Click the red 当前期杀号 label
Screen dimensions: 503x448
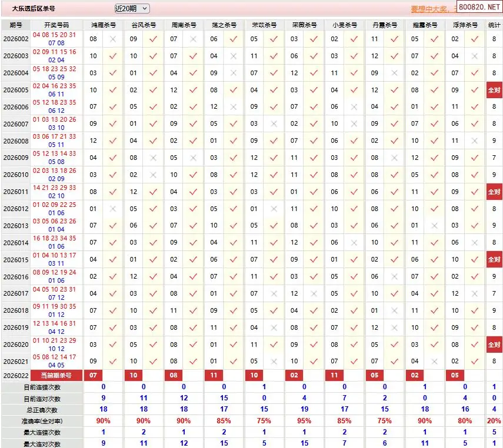pyautogui.click(x=56, y=376)
